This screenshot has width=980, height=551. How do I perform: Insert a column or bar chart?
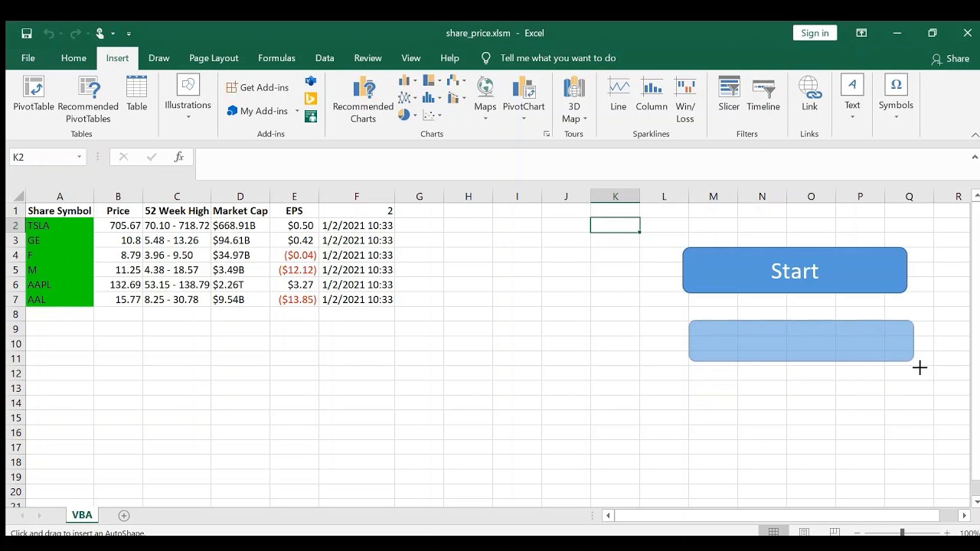click(407, 80)
